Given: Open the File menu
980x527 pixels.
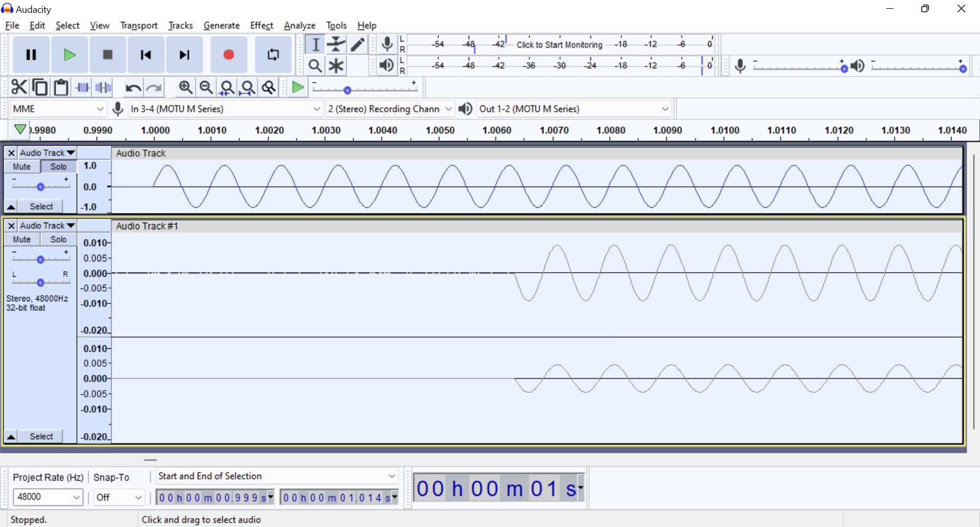Looking at the screenshot, I should (x=12, y=26).
